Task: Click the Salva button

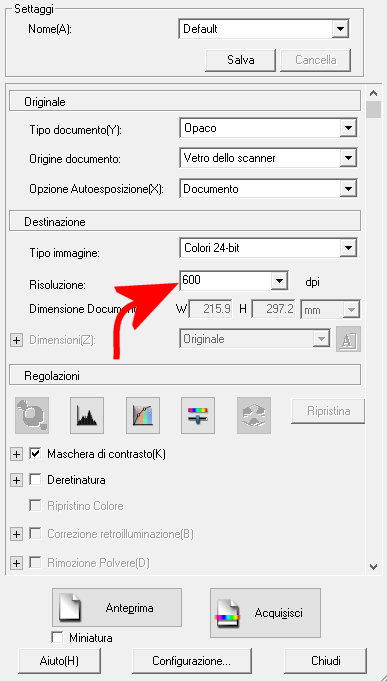Action: pos(240,60)
